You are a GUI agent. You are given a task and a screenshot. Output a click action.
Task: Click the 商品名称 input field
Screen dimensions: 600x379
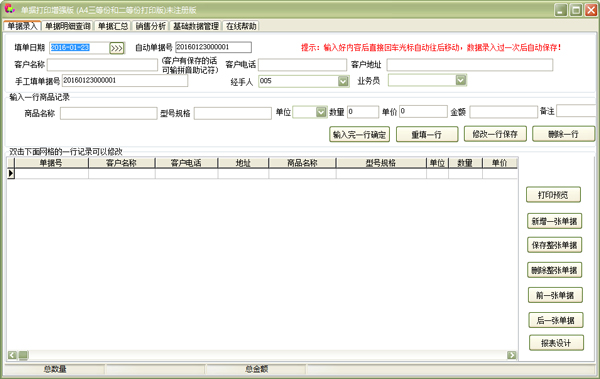[109, 113]
